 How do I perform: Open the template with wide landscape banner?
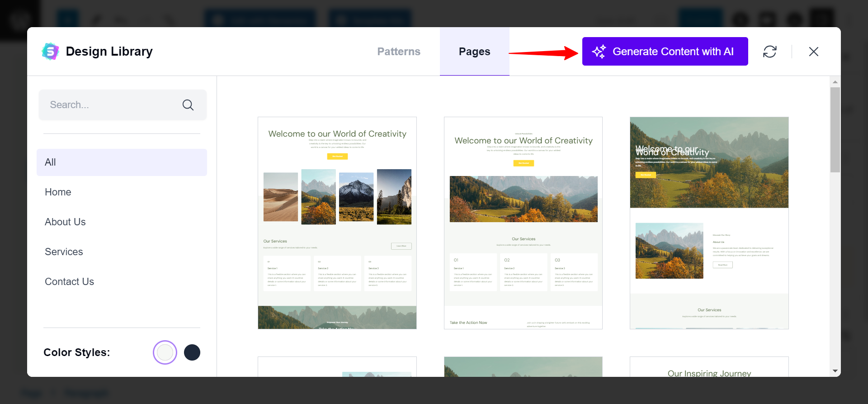524,223
